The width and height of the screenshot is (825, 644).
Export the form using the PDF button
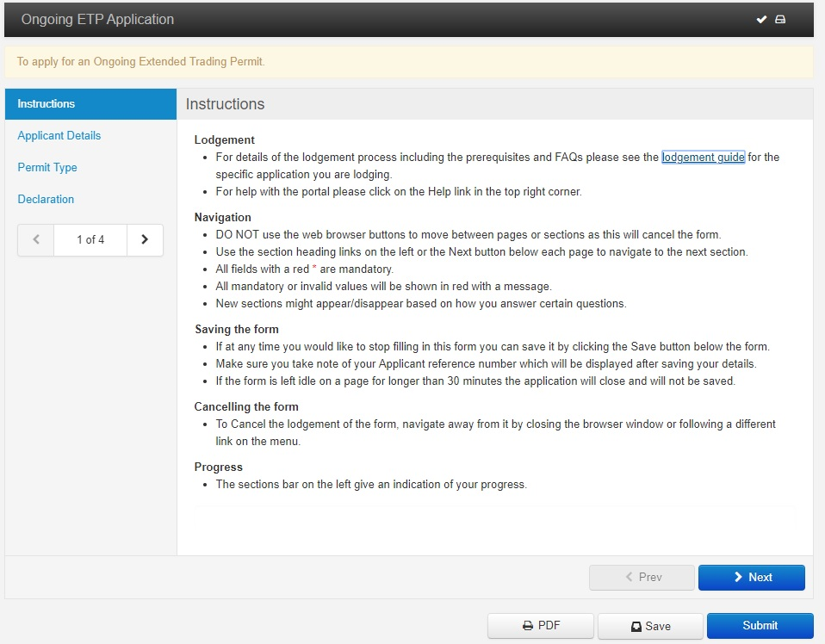coord(540,626)
